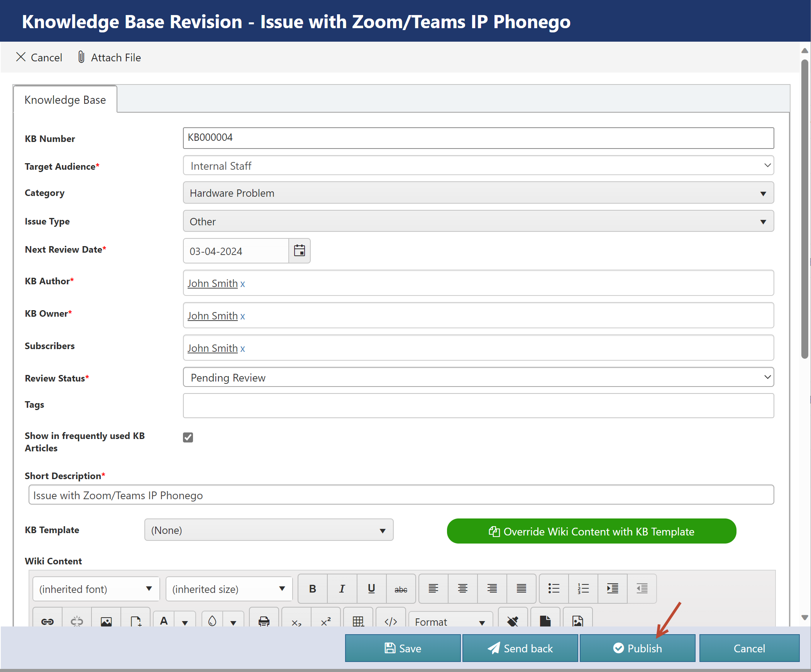Apply italic formatting in Wiki editor

coord(342,589)
